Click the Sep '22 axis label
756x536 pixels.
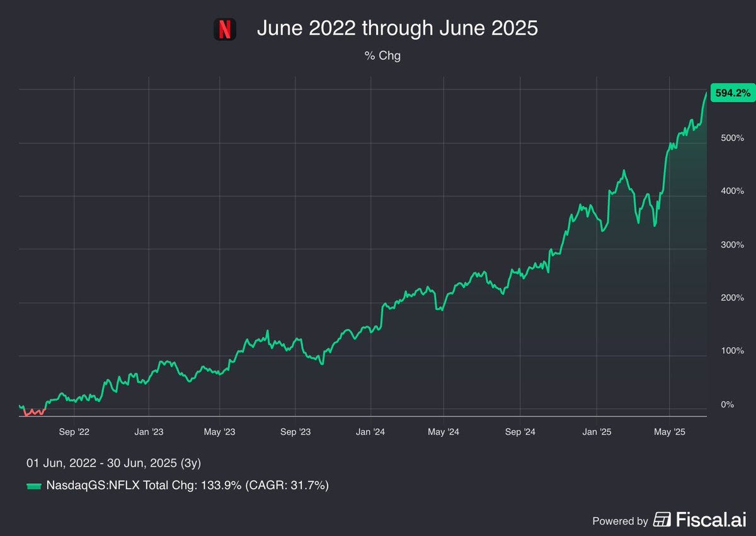click(x=74, y=432)
